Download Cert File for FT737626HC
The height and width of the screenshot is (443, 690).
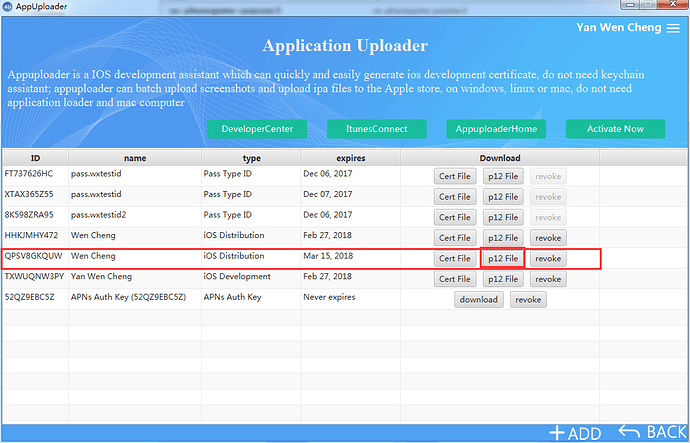(x=455, y=176)
